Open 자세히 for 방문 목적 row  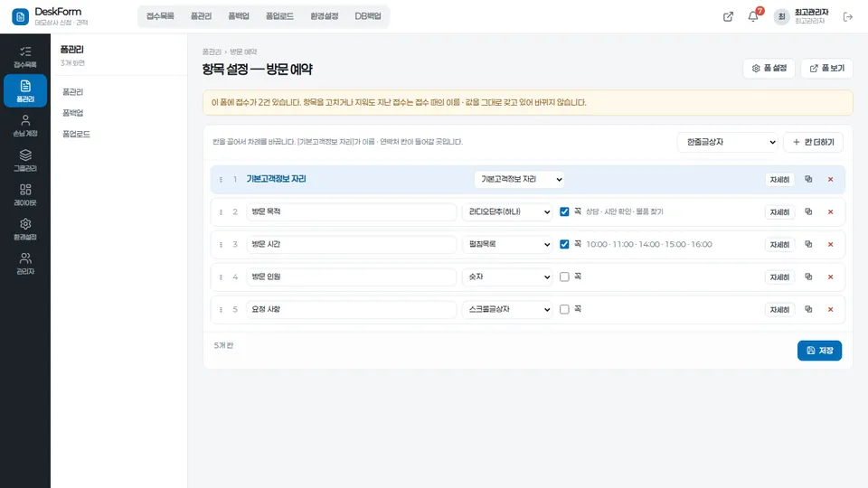pos(779,211)
